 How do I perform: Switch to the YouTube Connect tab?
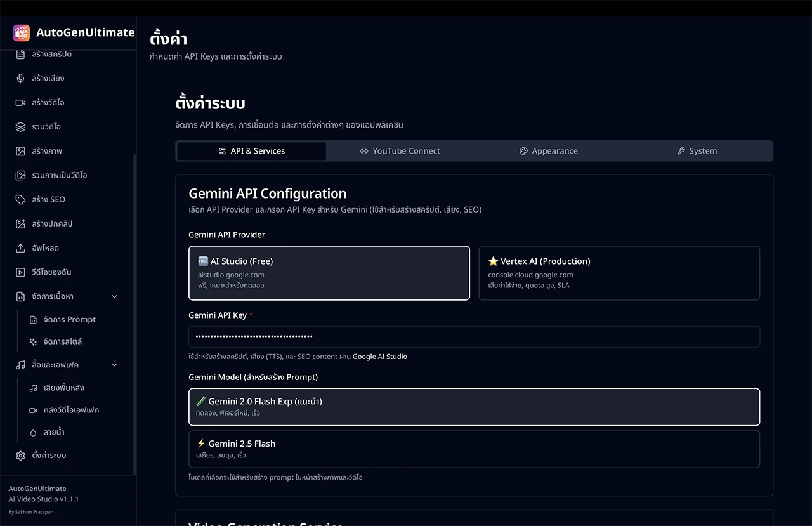(400, 151)
